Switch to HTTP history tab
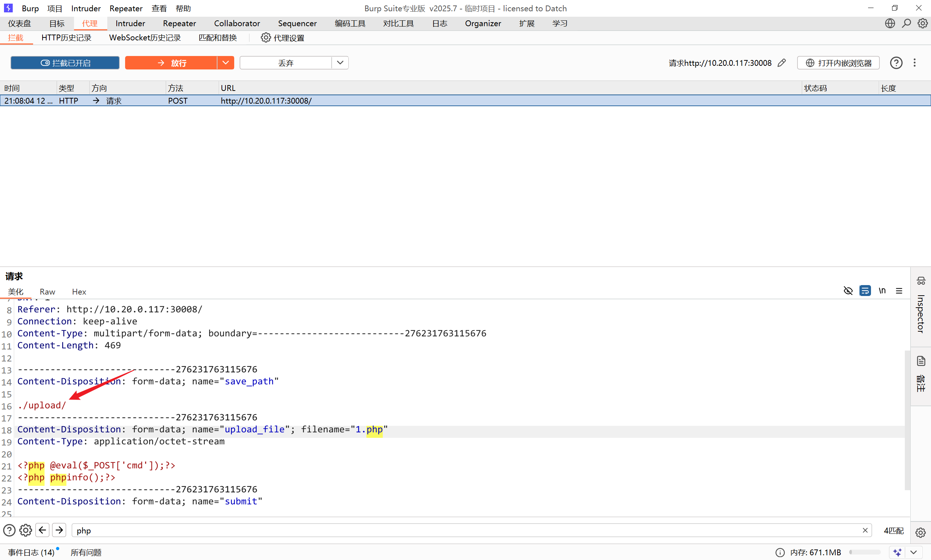 tap(67, 38)
